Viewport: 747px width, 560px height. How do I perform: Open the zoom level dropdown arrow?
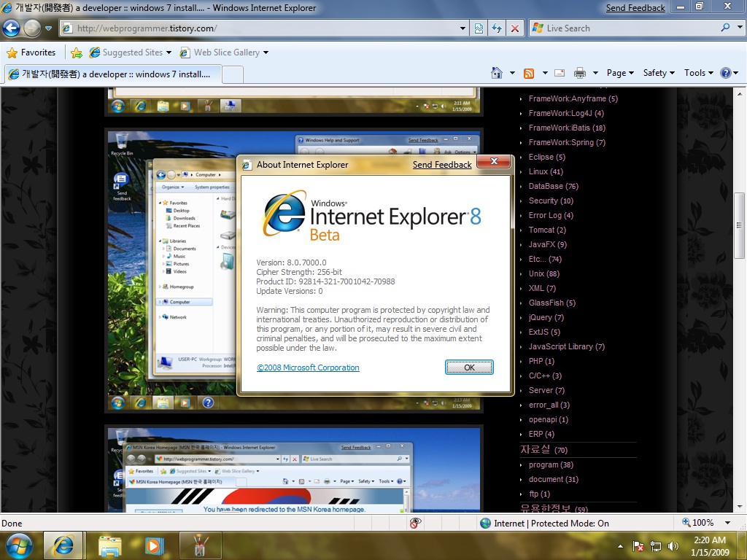point(727,523)
